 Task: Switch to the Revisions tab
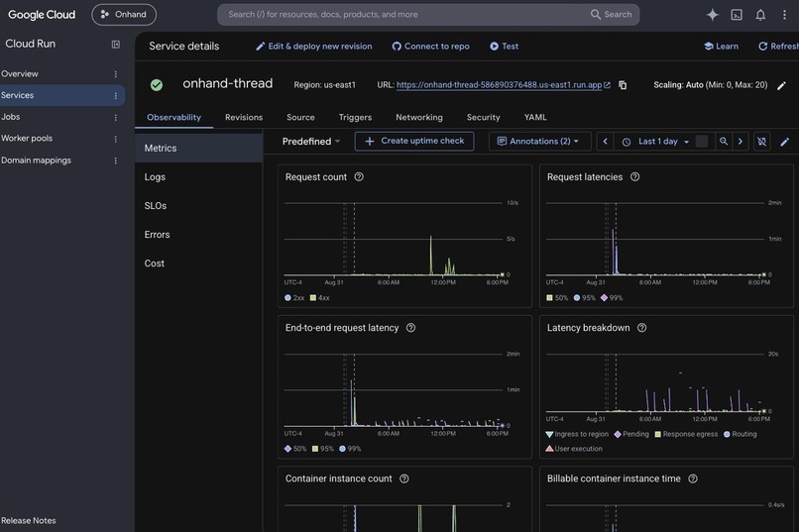coord(244,118)
